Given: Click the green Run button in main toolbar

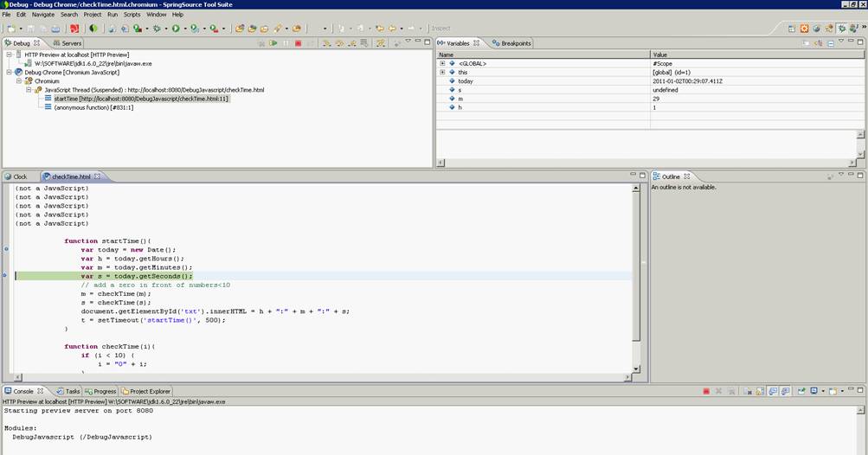Looking at the screenshot, I should point(175,29).
